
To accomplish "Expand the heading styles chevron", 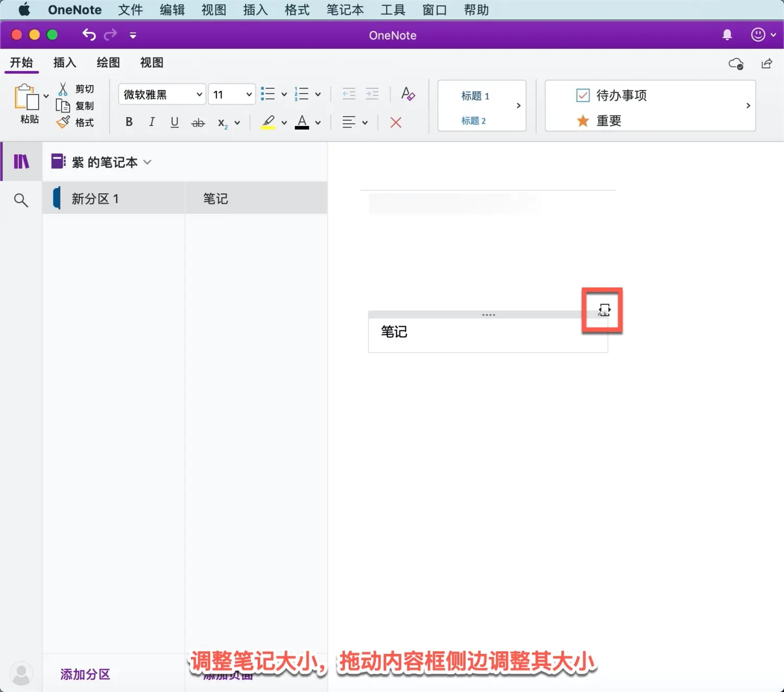I will [x=518, y=105].
